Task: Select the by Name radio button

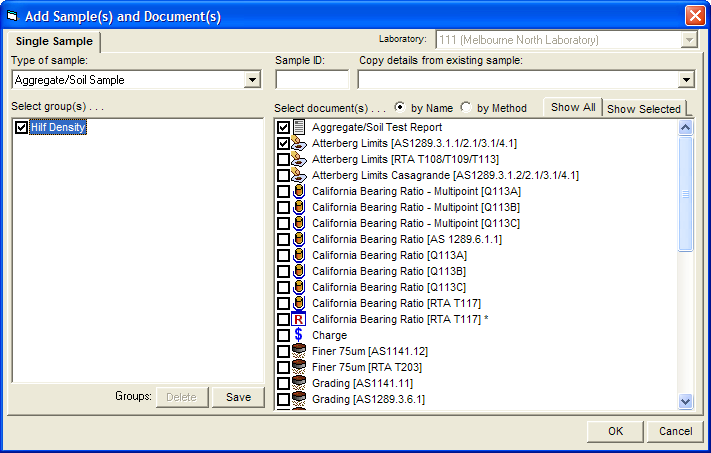Action: [399, 107]
